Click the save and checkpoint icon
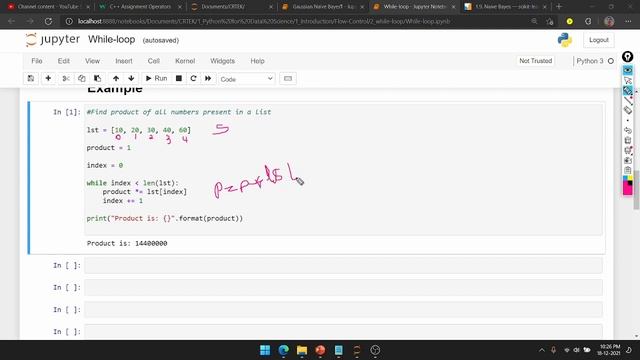Screen dimensions: 640x360 pyautogui.click(x=31, y=78)
